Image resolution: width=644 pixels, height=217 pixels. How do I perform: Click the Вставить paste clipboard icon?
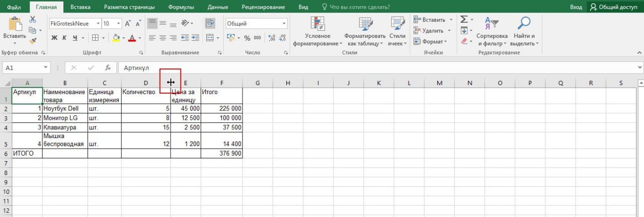click(x=15, y=24)
